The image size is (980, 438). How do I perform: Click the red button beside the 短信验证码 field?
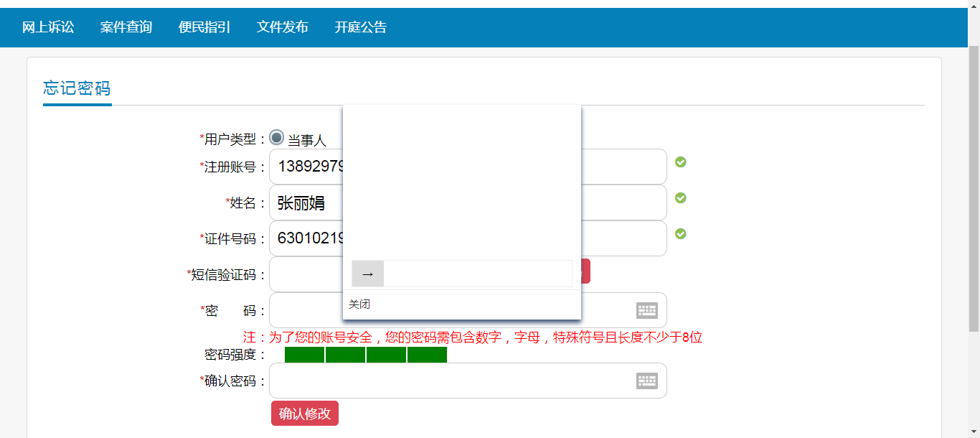586,271
